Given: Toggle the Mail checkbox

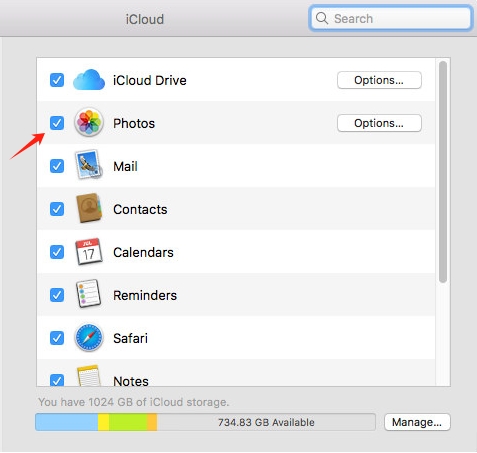Looking at the screenshot, I should [x=57, y=166].
